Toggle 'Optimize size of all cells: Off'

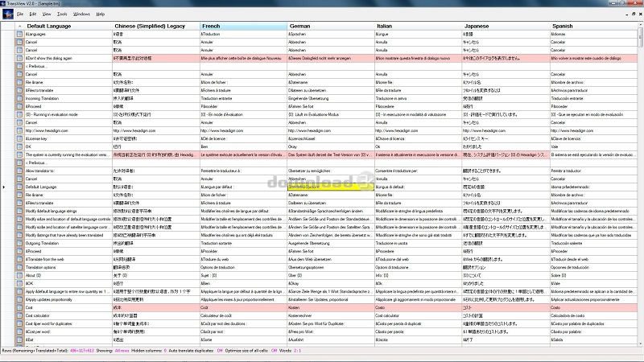(x=251, y=351)
